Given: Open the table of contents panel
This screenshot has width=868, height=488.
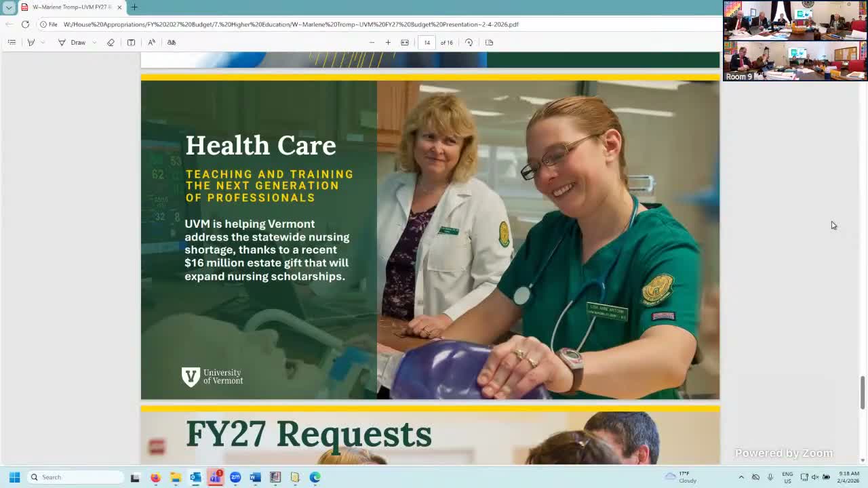Looking at the screenshot, I should (x=12, y=42).
